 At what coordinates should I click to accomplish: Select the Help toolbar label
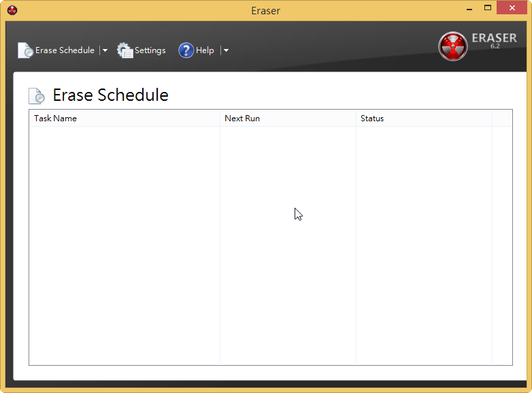(205, 50)
